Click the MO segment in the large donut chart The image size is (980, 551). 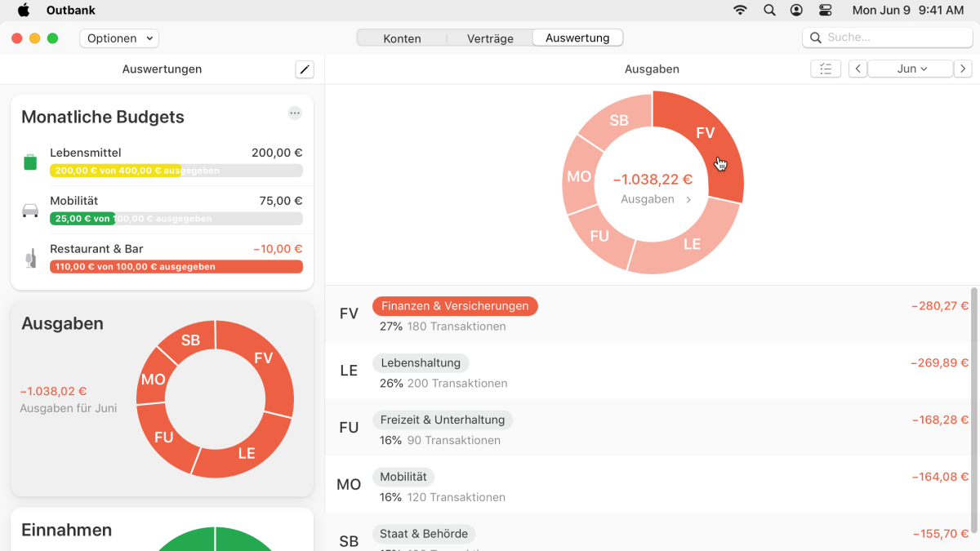(579, 176)
